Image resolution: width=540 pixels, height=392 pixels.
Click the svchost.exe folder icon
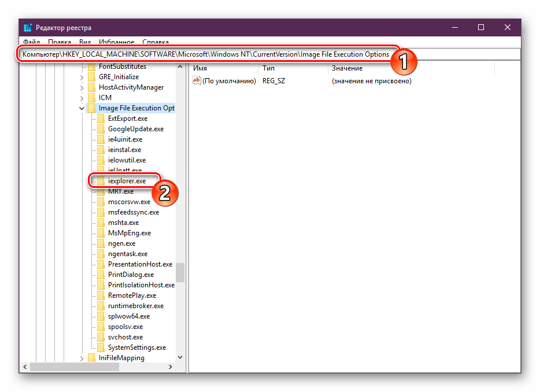click(101, 337)
